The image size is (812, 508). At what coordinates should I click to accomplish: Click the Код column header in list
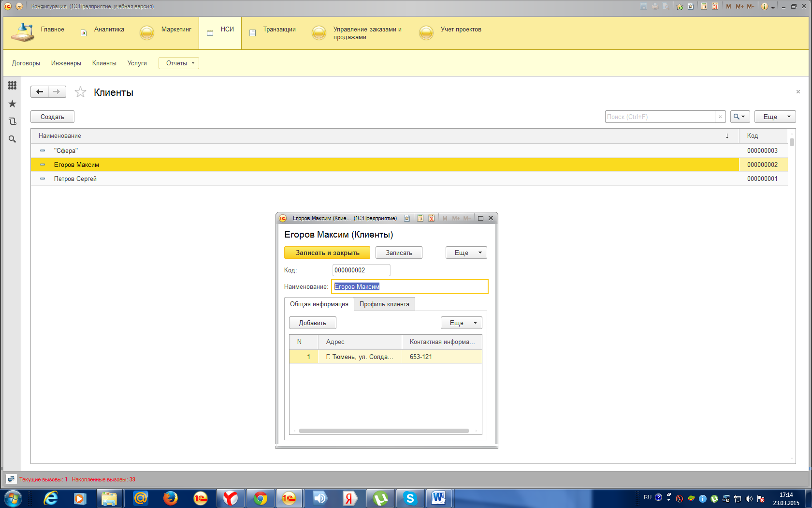point(763,136)
